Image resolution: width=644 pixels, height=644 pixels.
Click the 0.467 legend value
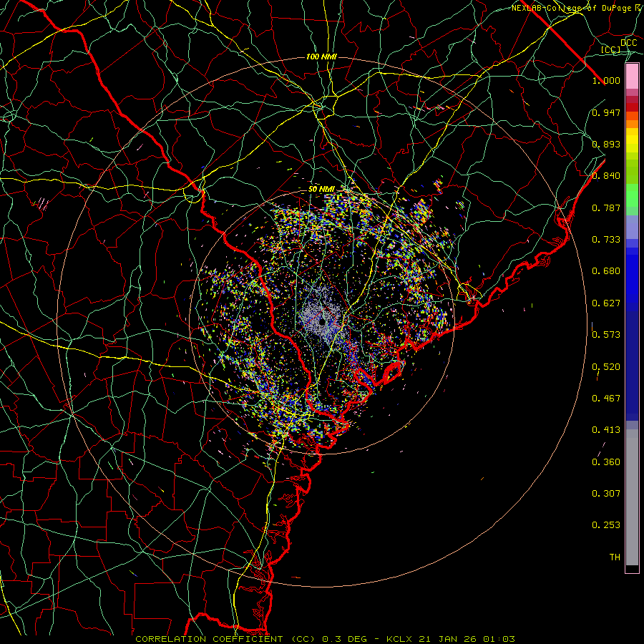pos(606,399)
